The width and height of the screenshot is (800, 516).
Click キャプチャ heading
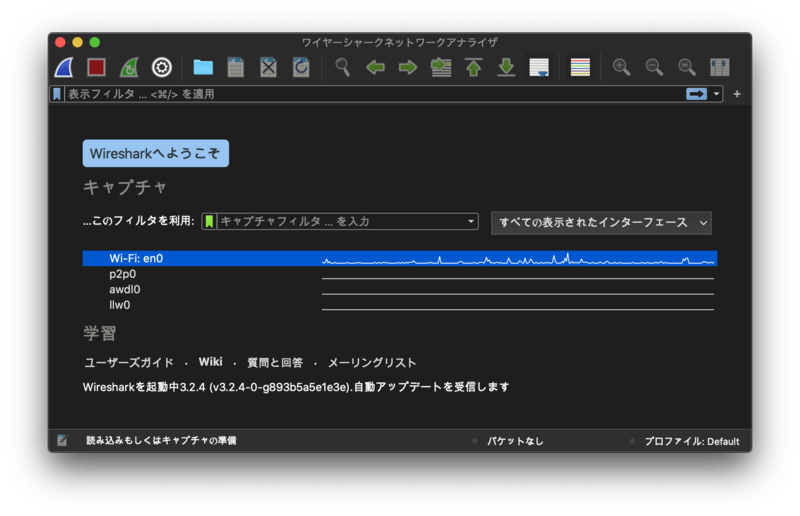coord(125,187)
